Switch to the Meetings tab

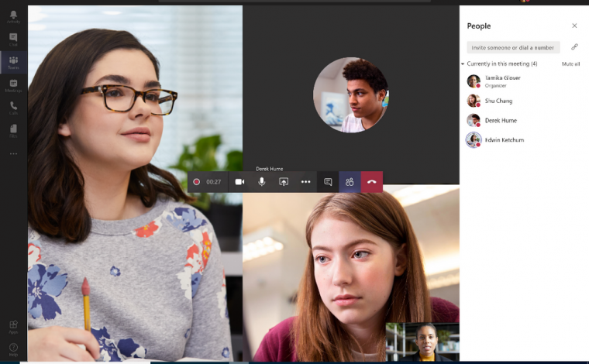point(13,85)
